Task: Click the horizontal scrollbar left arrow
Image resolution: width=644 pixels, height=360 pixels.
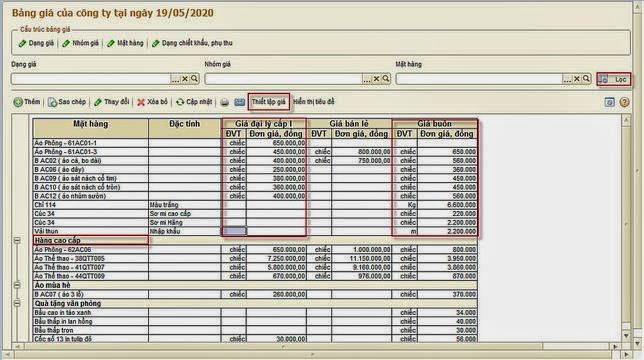Action: pos(18,347)
